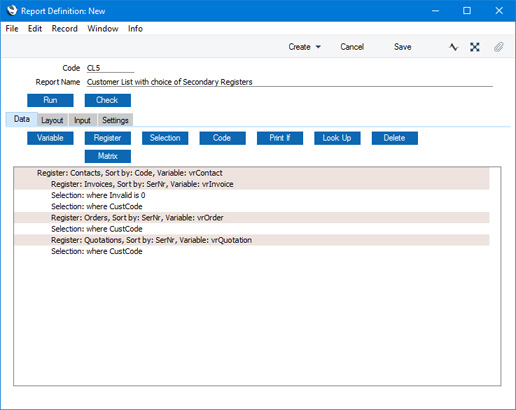Image resolution: width=516 pixels, height=410 pixels.
Task: Click the Run button
Action: [x=50, y=100]
